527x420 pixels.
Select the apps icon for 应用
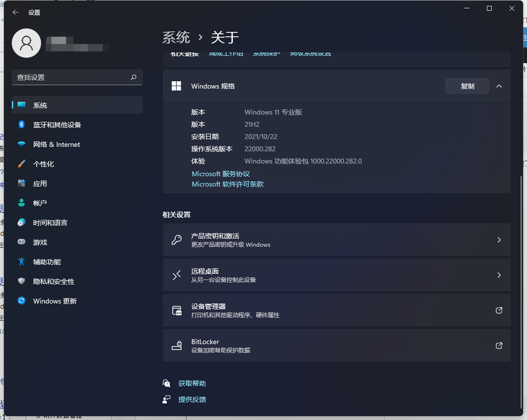[22, 183]
